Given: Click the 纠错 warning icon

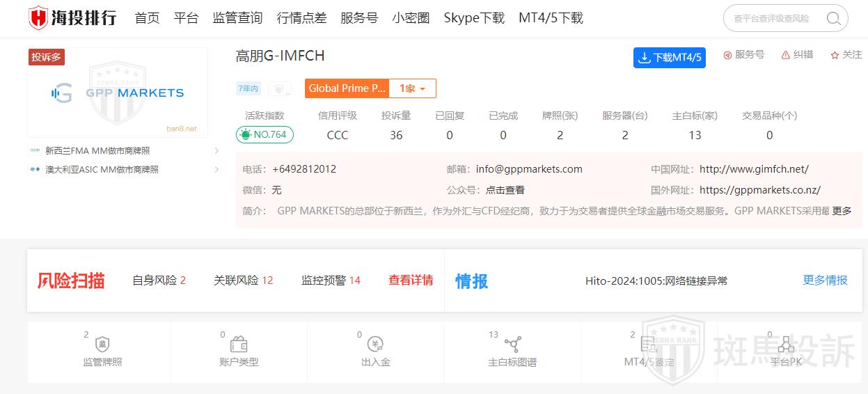Looking at the screenshot, I should click(786, 55).
